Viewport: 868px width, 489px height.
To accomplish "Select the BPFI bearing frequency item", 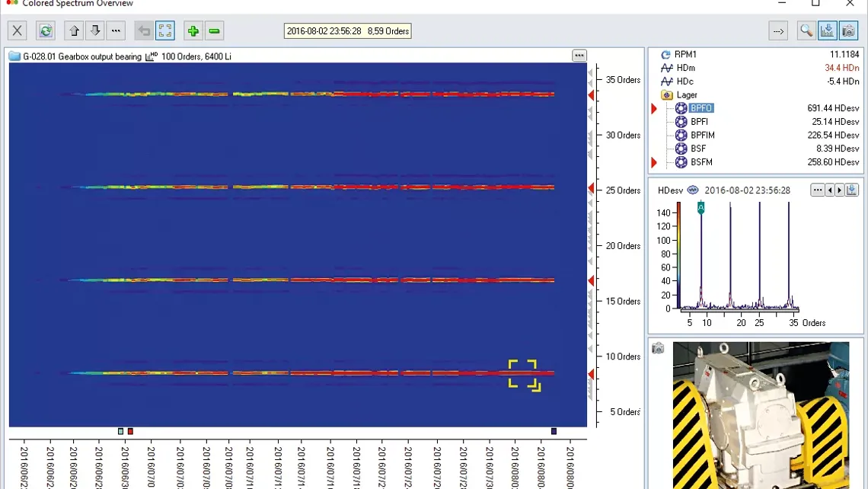I will pyautogui.click(x=699, y=122).
